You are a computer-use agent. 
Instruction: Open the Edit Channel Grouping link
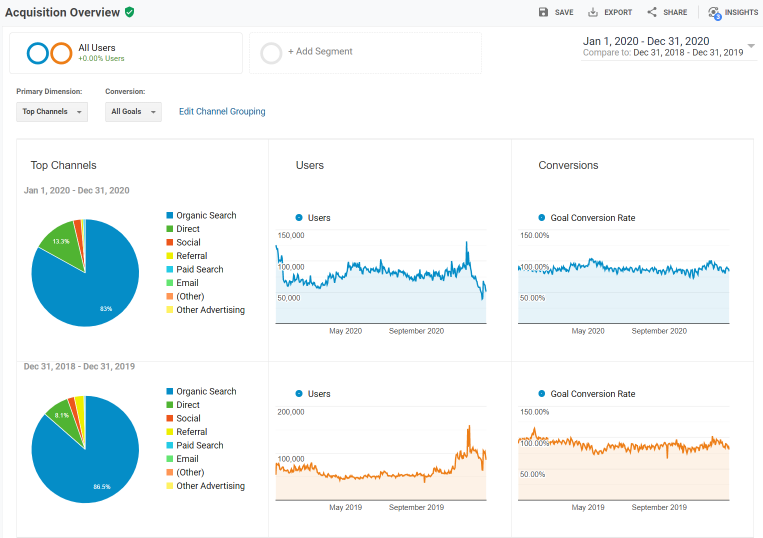[x=222, y=112]
